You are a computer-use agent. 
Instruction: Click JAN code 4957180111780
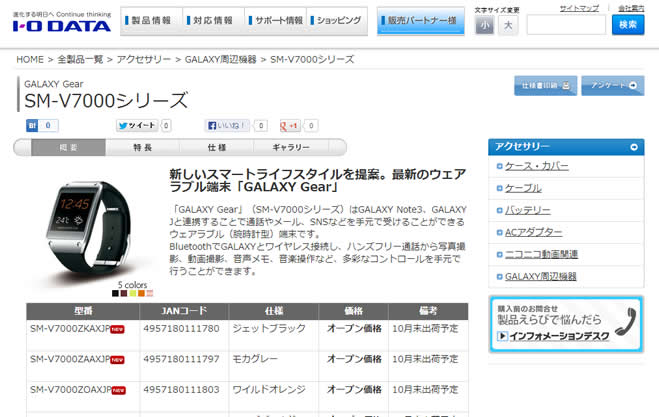tap(181, 328)
